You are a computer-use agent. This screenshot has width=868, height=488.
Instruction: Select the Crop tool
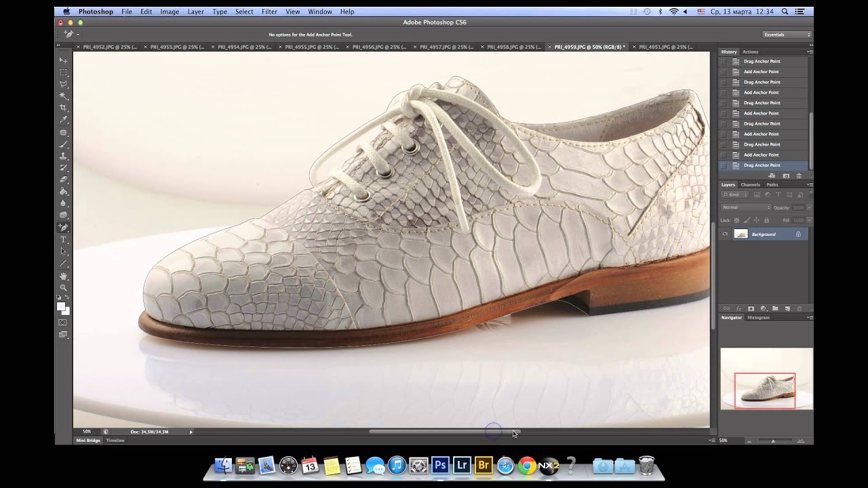pos(64,108)
